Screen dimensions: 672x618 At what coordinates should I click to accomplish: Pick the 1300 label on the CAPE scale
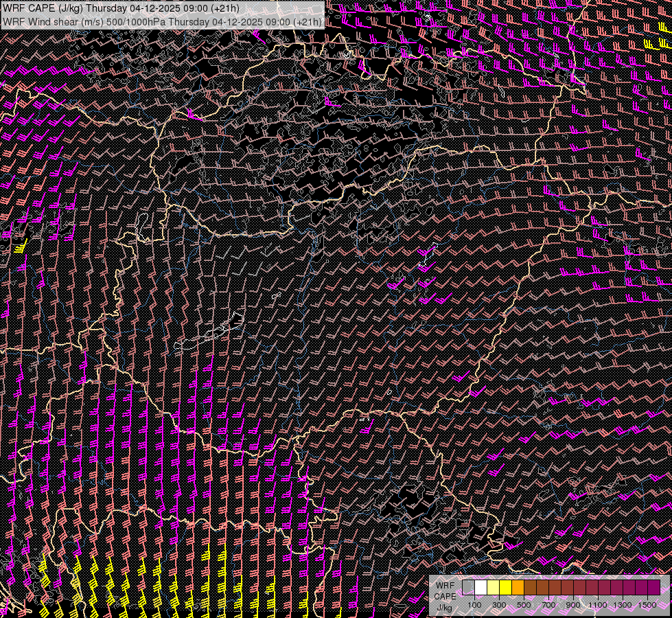[623, 605]
